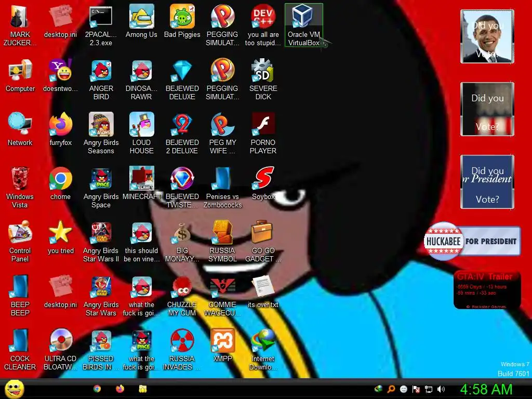532x399 pixels.
Task: Open the 'you all are too stupid...' Dev-C++ icon
Action: [263, 25]
